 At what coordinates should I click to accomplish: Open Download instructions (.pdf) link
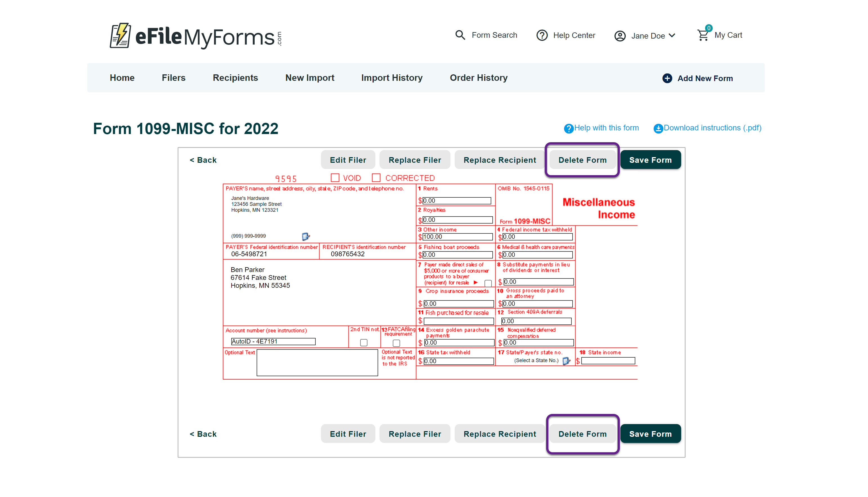[x=712, y=128]
